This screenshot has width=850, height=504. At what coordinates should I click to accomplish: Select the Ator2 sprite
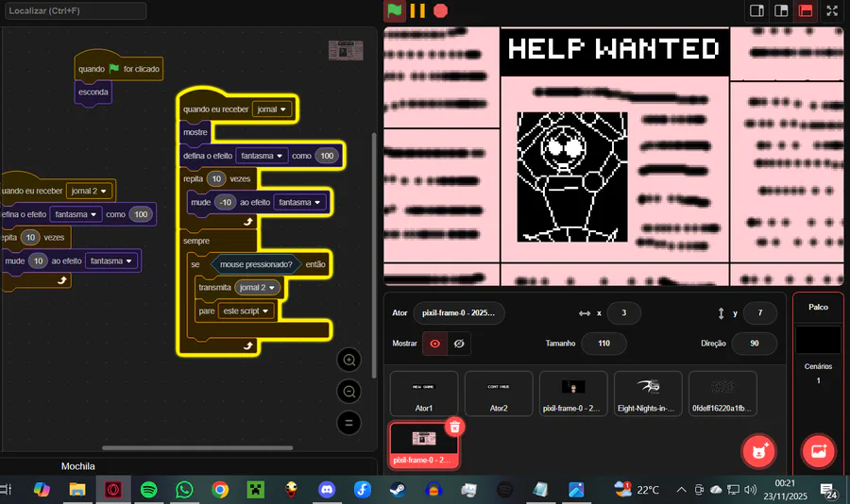pos(499,394)
